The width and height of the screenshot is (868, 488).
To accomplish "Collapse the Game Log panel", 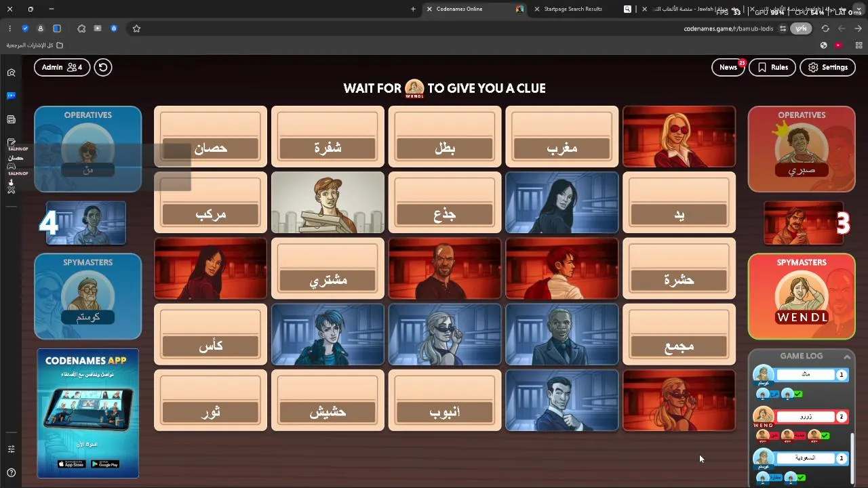I will tap(847, 357).
